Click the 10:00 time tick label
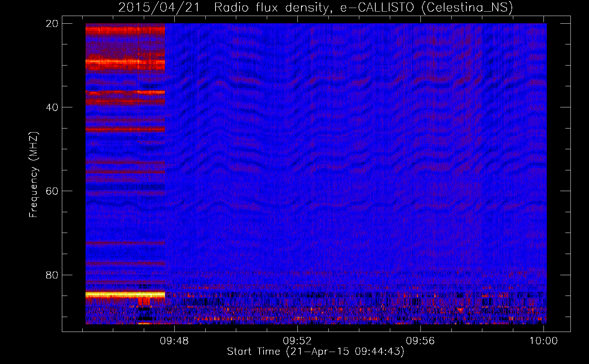This screenshot has height=364, width=589. (x=543, y=341)
